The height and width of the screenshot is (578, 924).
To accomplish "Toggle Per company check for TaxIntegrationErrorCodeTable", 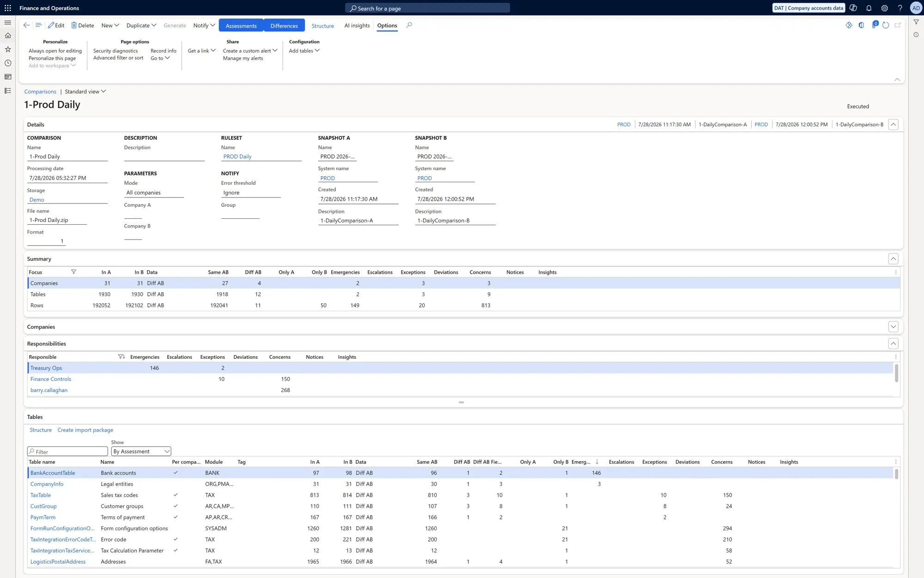I will [176, 539].
